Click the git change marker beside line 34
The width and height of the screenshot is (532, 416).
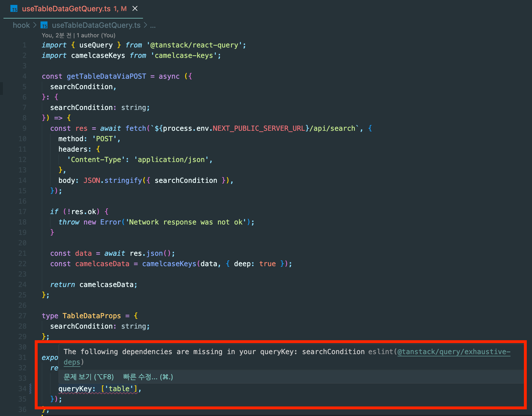[30, 389]
